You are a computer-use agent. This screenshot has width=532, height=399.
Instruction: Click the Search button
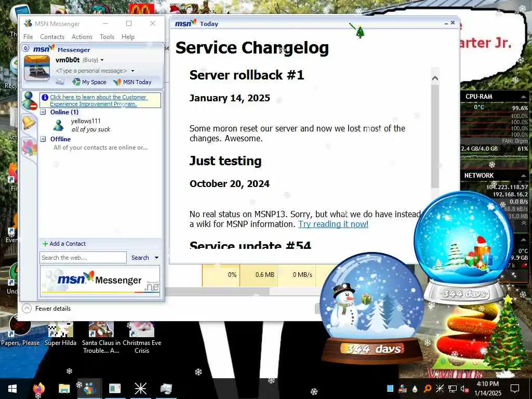click(x=140, y=258)
